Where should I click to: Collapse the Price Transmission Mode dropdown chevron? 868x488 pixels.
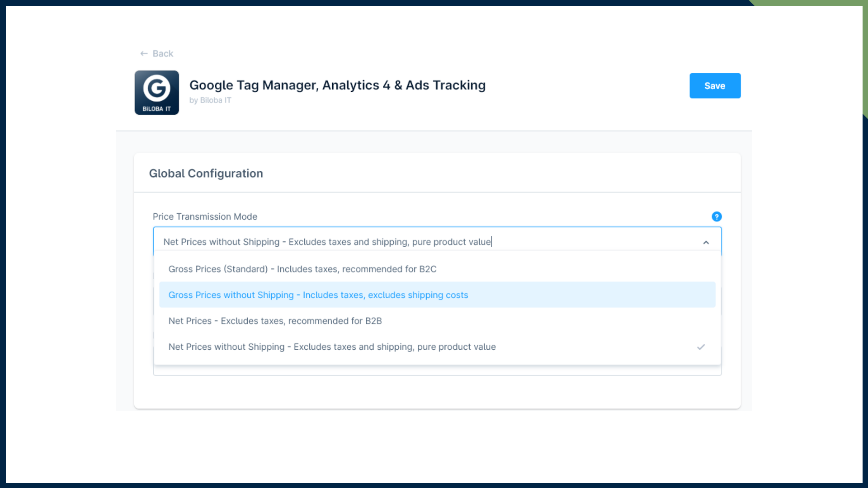(706, 243)
